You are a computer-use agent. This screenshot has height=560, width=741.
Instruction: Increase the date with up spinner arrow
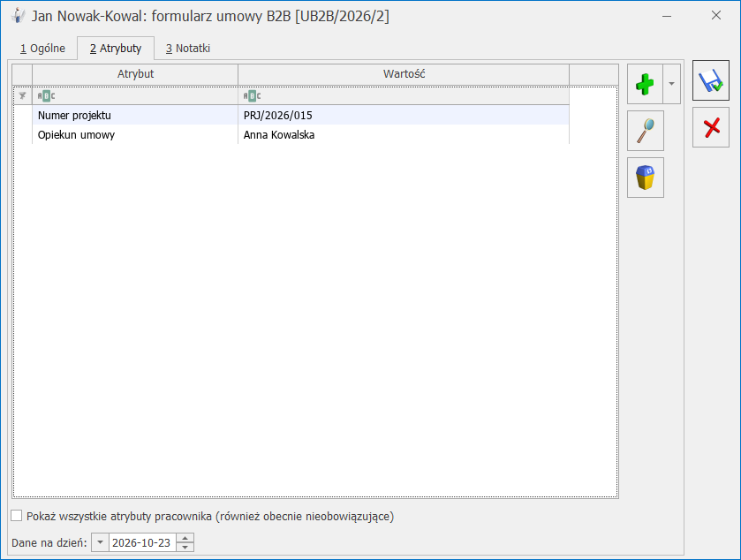[185, 538]
